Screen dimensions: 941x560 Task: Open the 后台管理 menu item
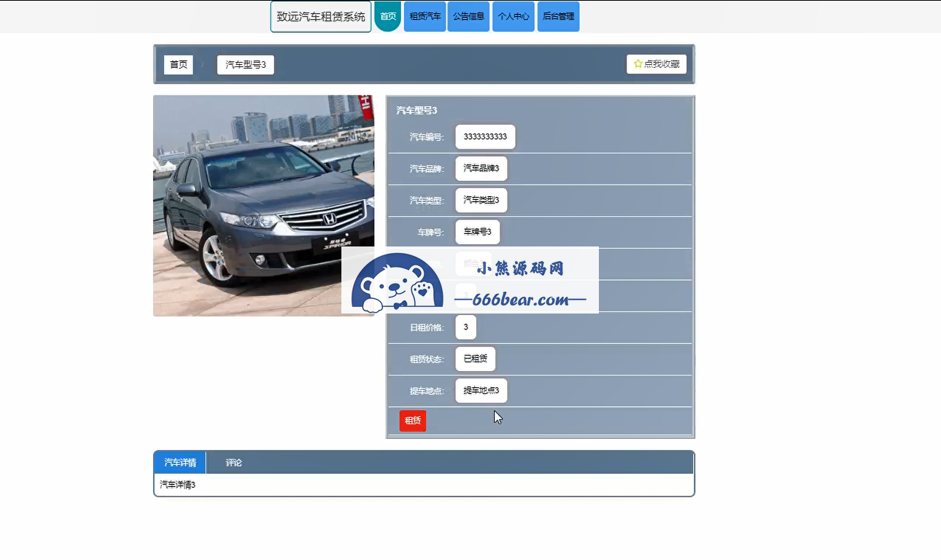coord(559,16)
